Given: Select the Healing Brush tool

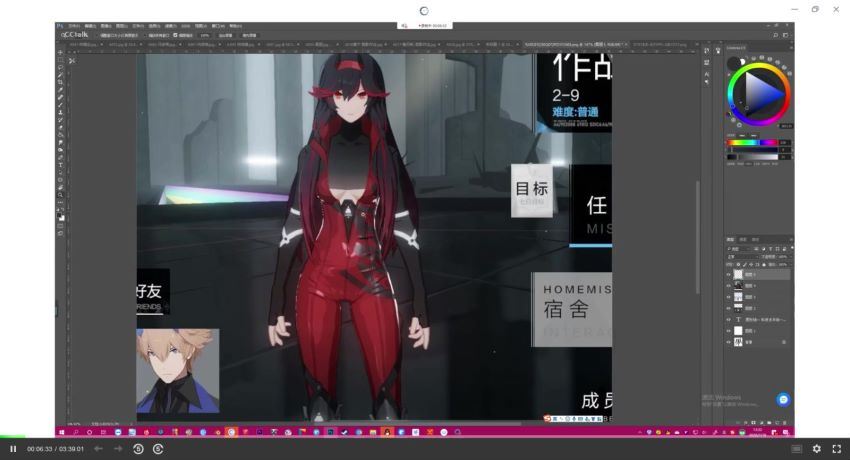Looking at the screenshot, I should (60, 97).
